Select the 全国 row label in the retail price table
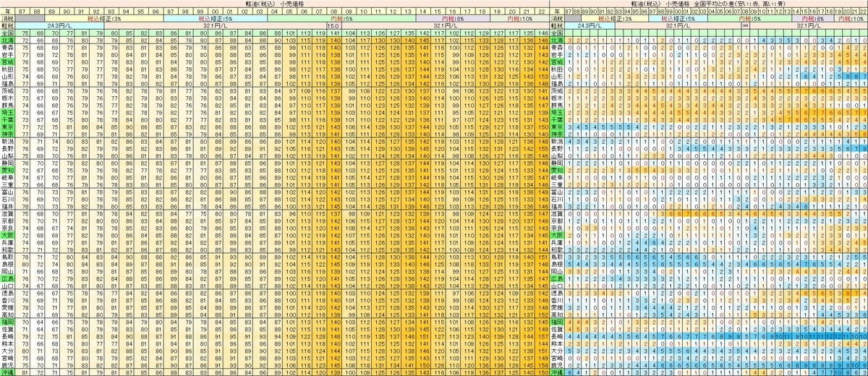 (8, 33)
